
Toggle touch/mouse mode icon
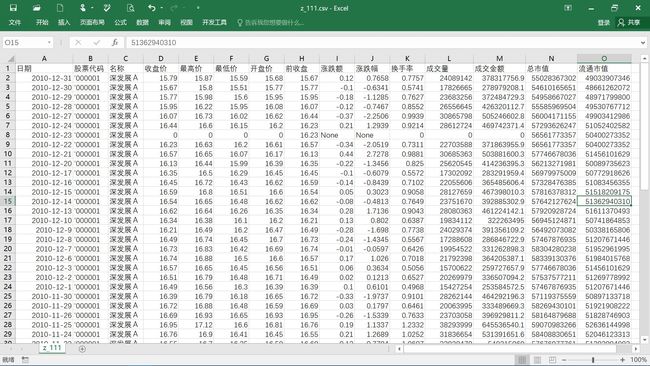83,8
